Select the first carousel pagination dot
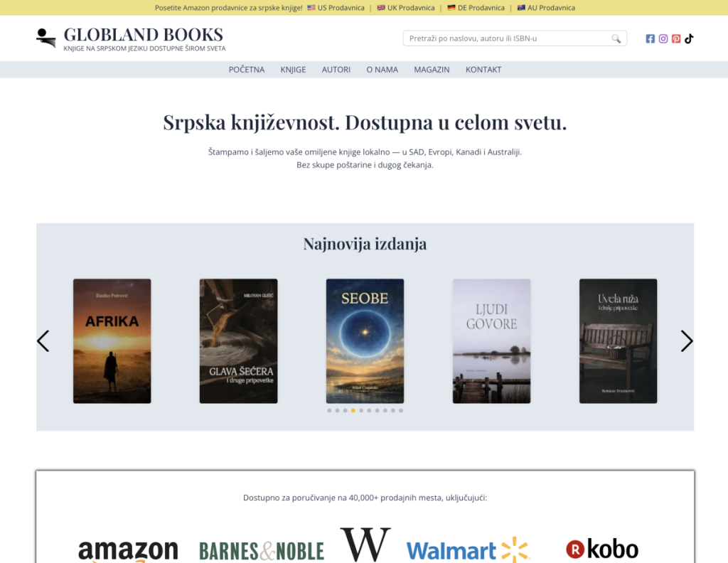 coord(329,410)
